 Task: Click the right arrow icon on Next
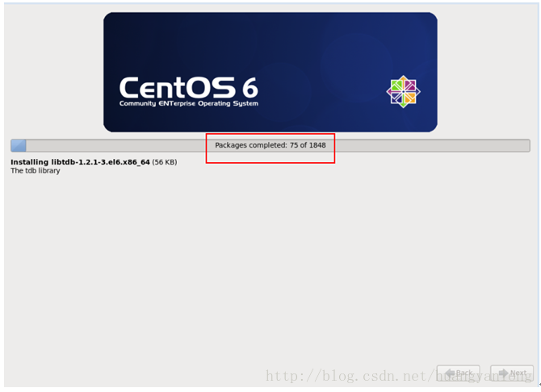[504, 373]
